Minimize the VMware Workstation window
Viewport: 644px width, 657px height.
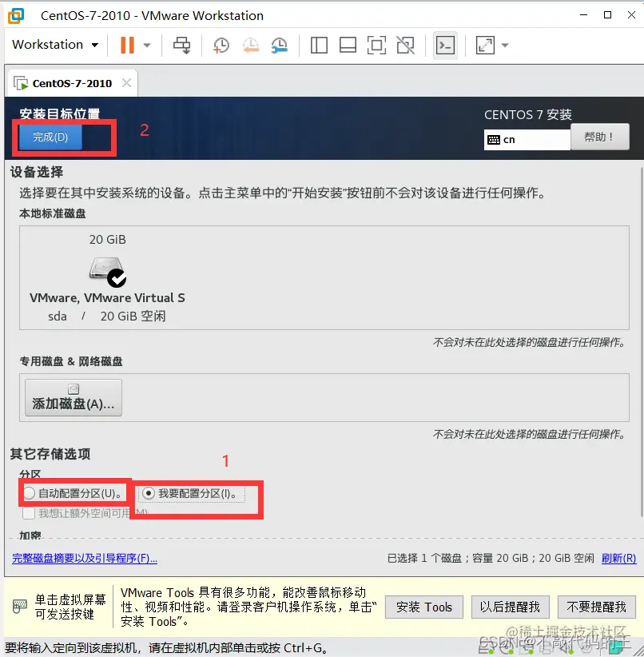[x=583, y=15]
